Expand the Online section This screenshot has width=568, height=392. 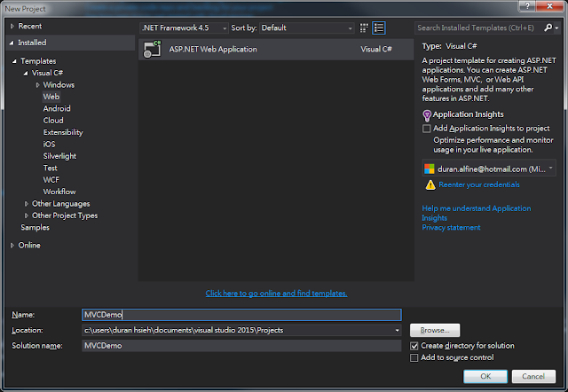(12, 246)
